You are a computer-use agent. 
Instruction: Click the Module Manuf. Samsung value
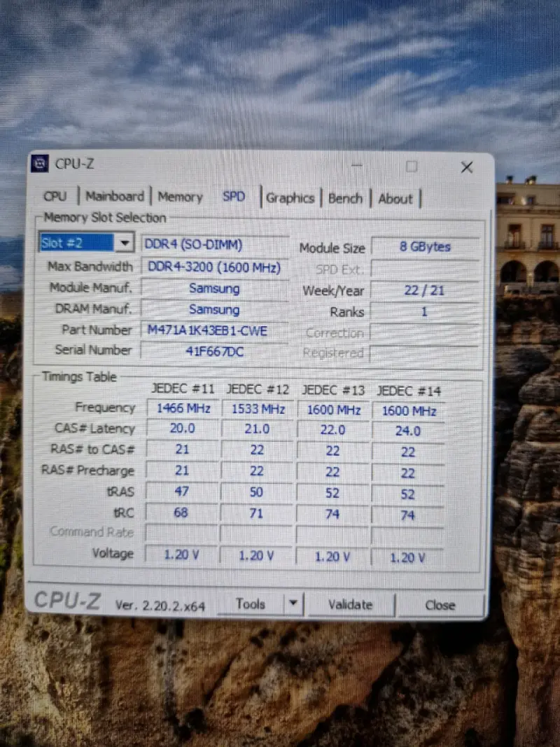point(215,288)
